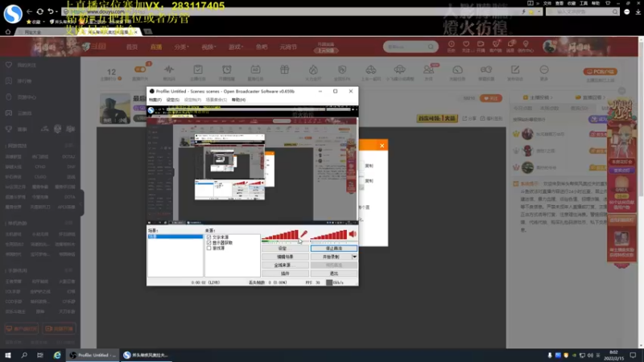Open the 设定(S) menu in OBS

point(173,100)
